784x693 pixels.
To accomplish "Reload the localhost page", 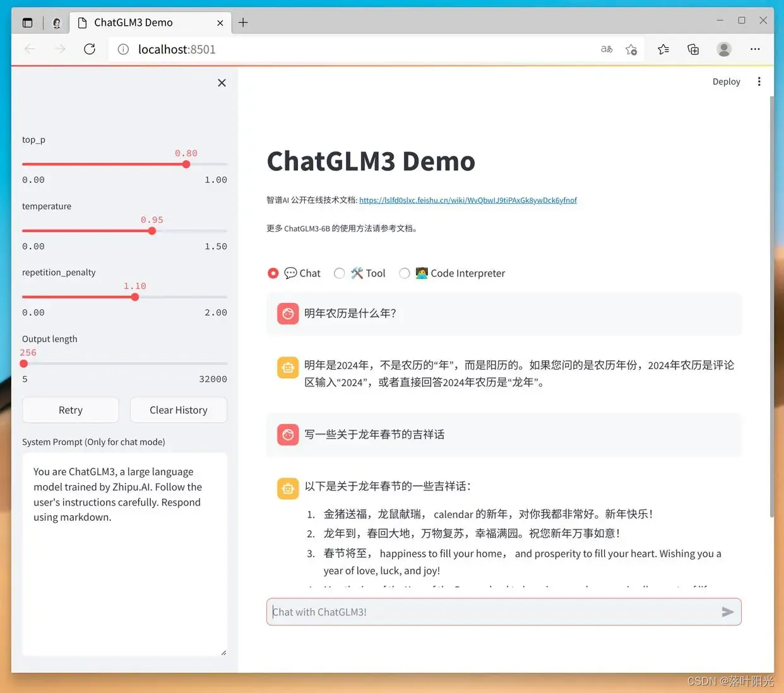I will (90, 49).
